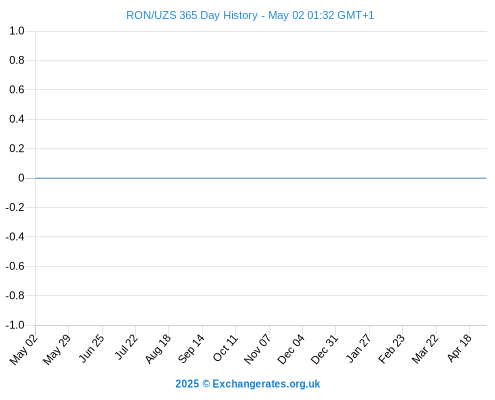Select the Jan 27 date label
Screen dimensions: 495x400
pyautogui.click(x=358, y=348)
